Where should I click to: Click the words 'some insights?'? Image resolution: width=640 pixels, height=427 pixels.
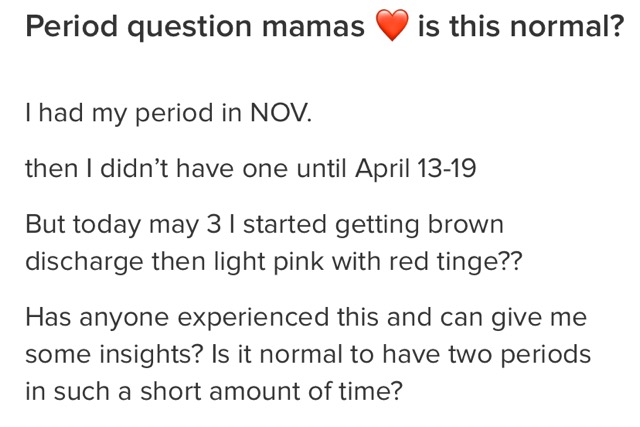point(114,354)
